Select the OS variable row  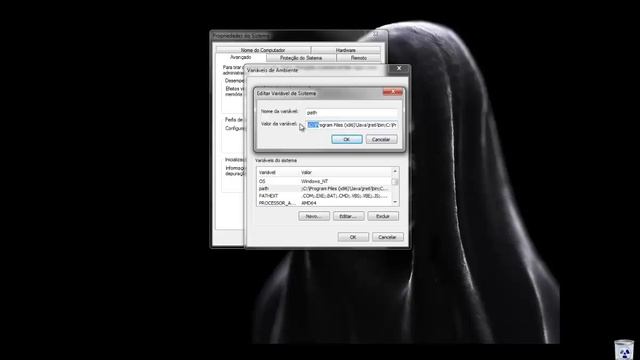[x=324, y=181]
